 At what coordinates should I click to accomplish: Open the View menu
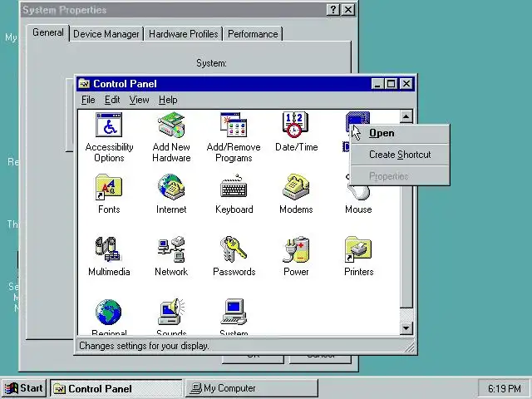pos(139,100)
